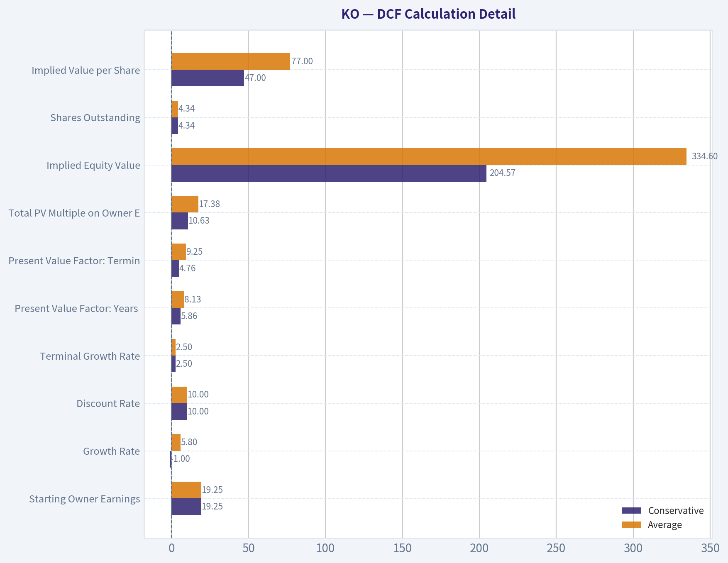Click the value label 8.13

tap(193, 300)
